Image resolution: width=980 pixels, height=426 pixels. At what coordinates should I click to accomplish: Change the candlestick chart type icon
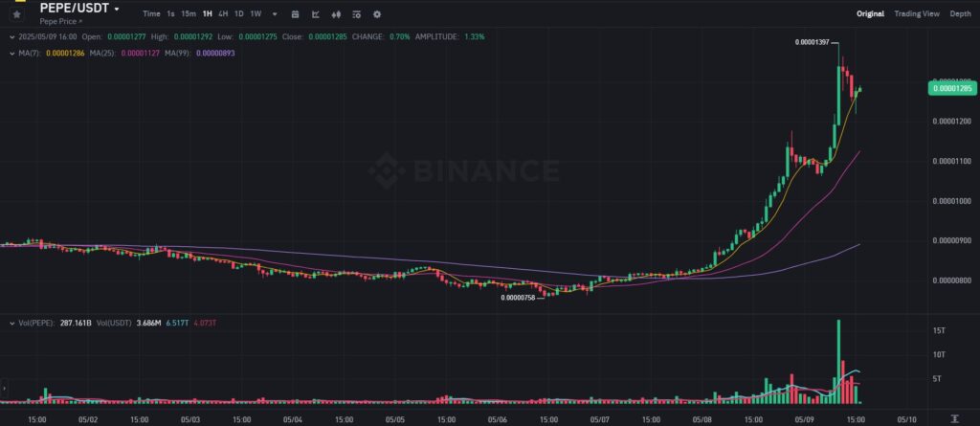click(335, 14)
